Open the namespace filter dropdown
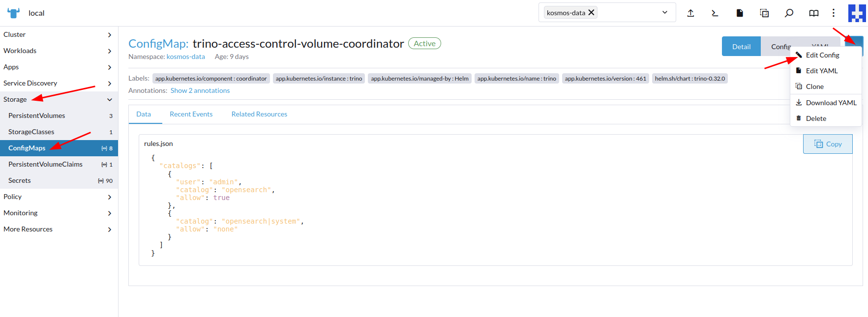Viewport: 868px width, 317px height. pyautogui.click(x=664, y=12)
